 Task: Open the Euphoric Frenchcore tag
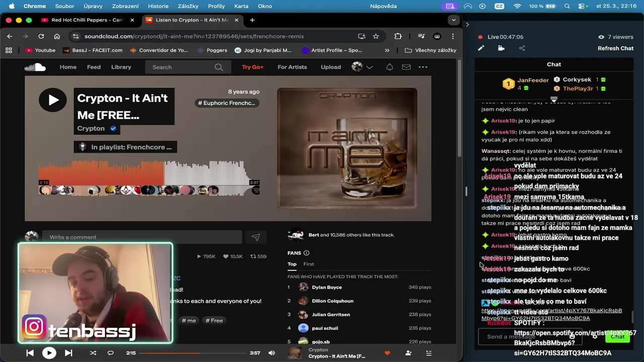pyautogui.click(x=227, y=103)
